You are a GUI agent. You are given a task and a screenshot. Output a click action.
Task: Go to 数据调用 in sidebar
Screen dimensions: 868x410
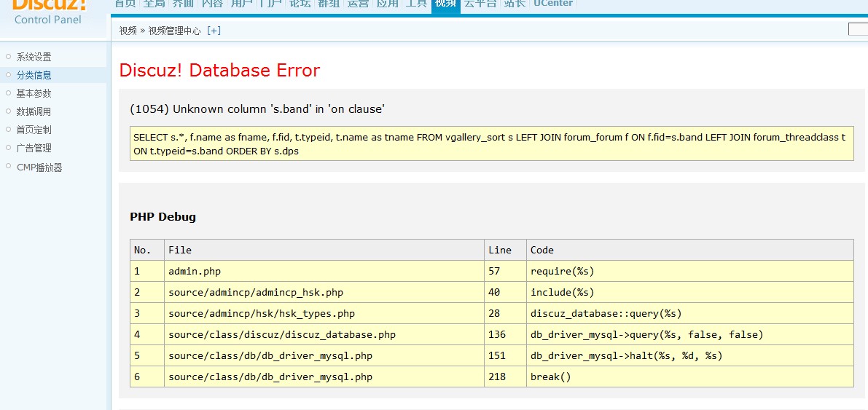[34, 111]
